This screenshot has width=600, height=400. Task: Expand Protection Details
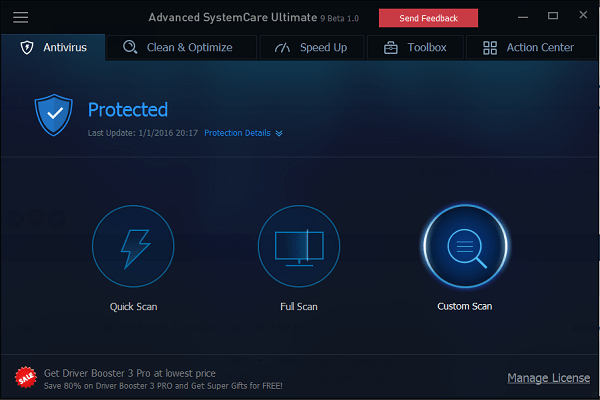[243, 133]
